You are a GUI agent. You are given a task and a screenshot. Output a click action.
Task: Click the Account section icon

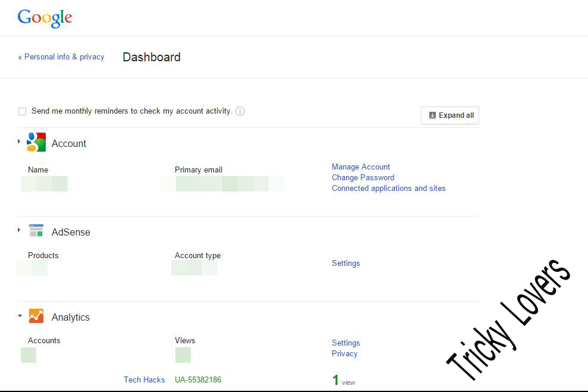36,142
